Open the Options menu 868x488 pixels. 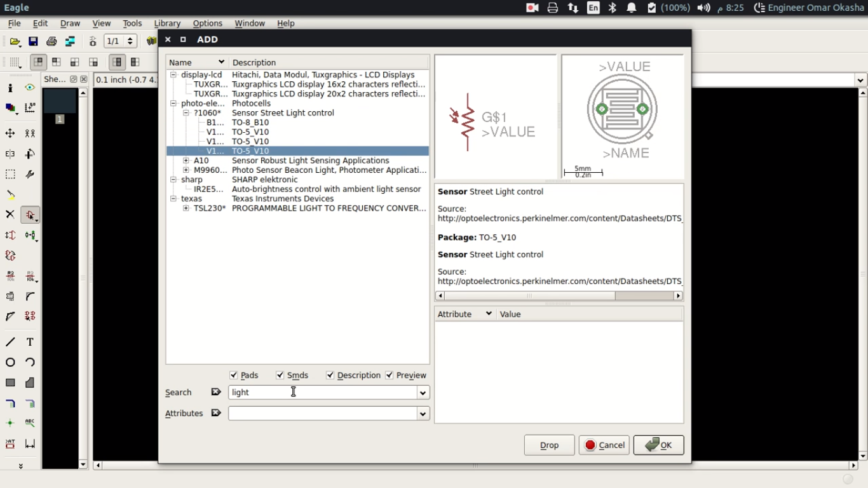pyautogui.click(x=207, y=23)
